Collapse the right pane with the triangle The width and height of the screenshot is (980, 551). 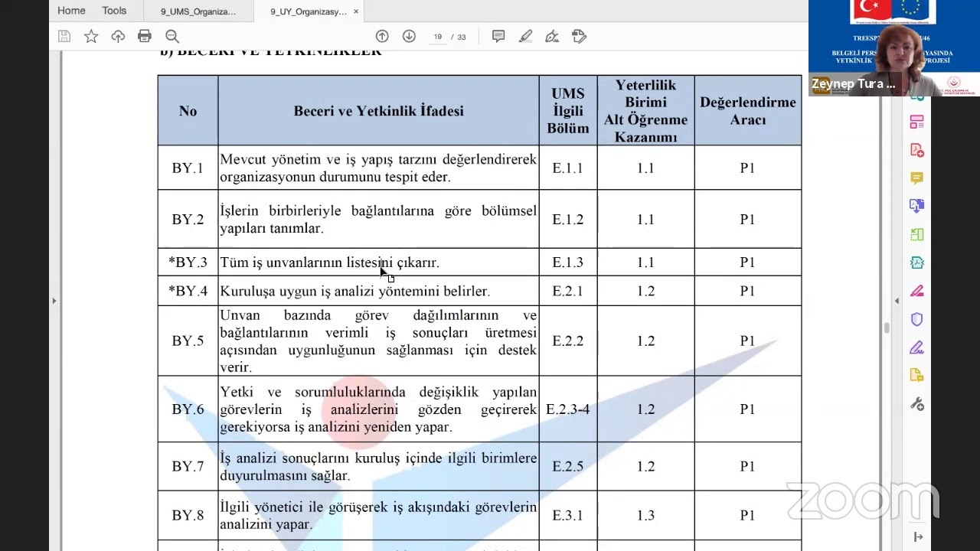click(897, 301)
